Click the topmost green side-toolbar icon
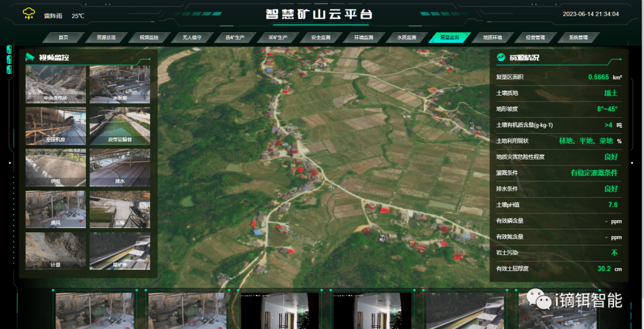This screenshot has height=329, width=644. pos(10,50)
